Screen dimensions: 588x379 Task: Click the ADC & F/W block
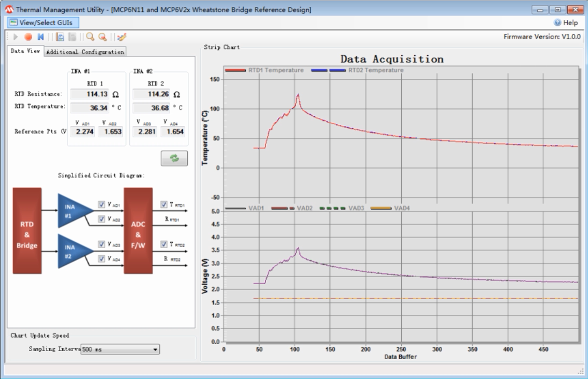tap(138, 231)
